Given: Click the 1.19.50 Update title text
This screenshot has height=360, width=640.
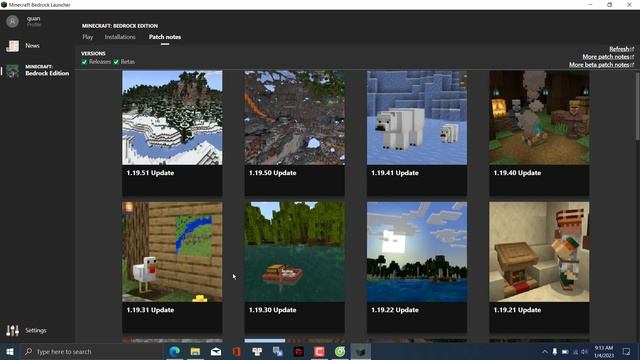Looking at the screenshot, I should [273, 173].
